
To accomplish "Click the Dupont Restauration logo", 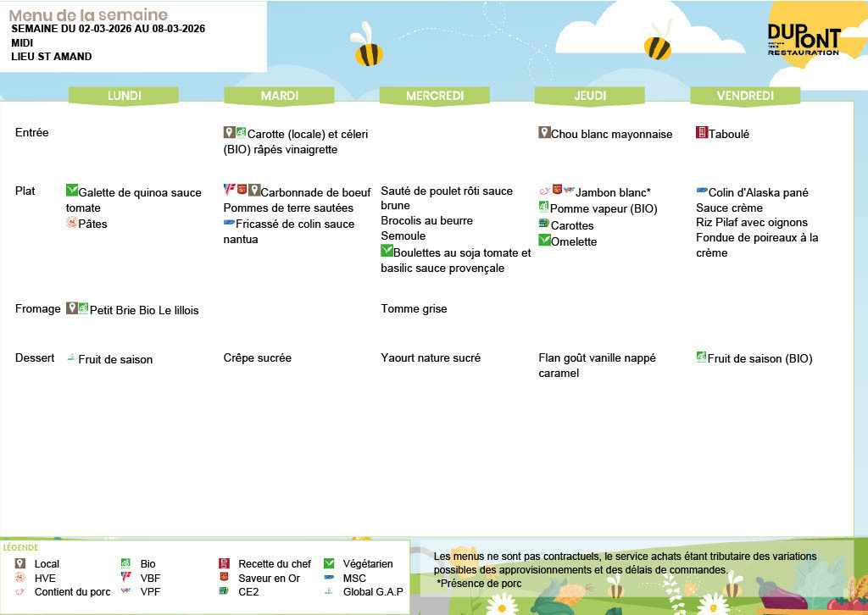I will coord(803,40).
